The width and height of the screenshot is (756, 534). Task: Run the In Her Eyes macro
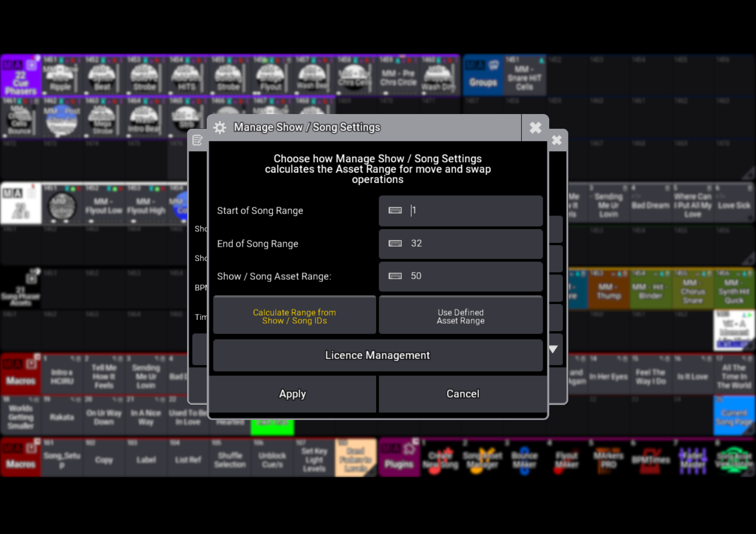tap(609, 375)
